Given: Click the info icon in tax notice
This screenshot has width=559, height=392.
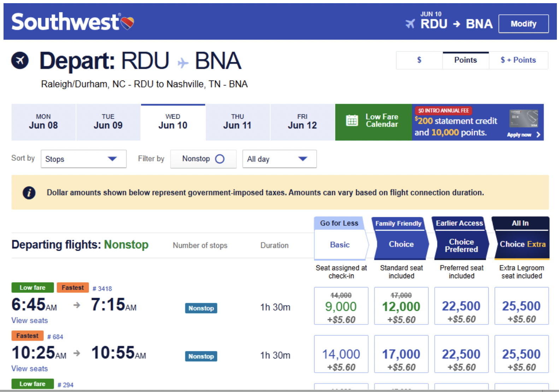Looking at the screenshot, I should pyautogui.click(x=29, y=192).
